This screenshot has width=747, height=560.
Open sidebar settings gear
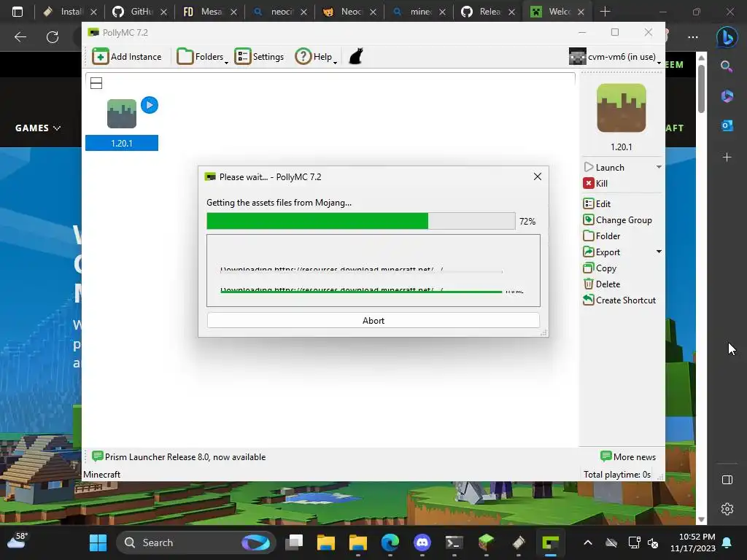(x=727, y=508)
